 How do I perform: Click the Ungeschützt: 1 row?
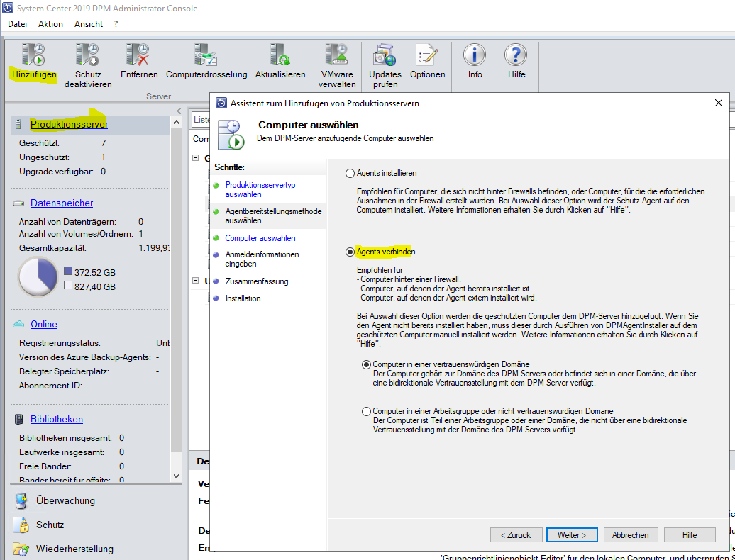63,157
